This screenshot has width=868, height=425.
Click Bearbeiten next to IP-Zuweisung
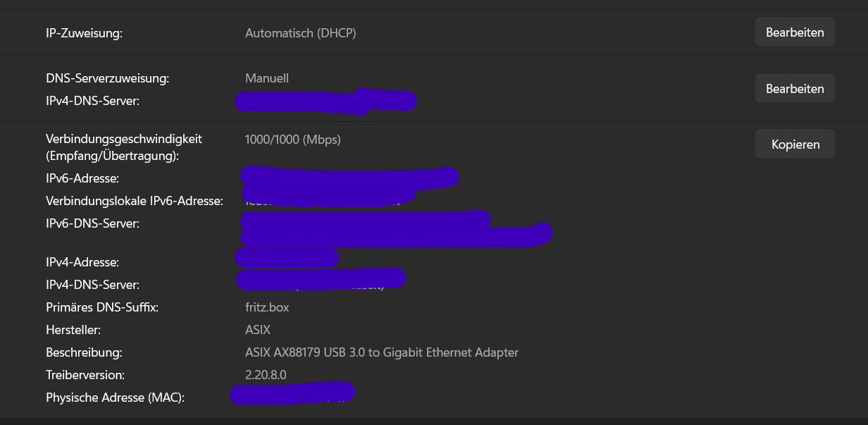tap(795, 32)
